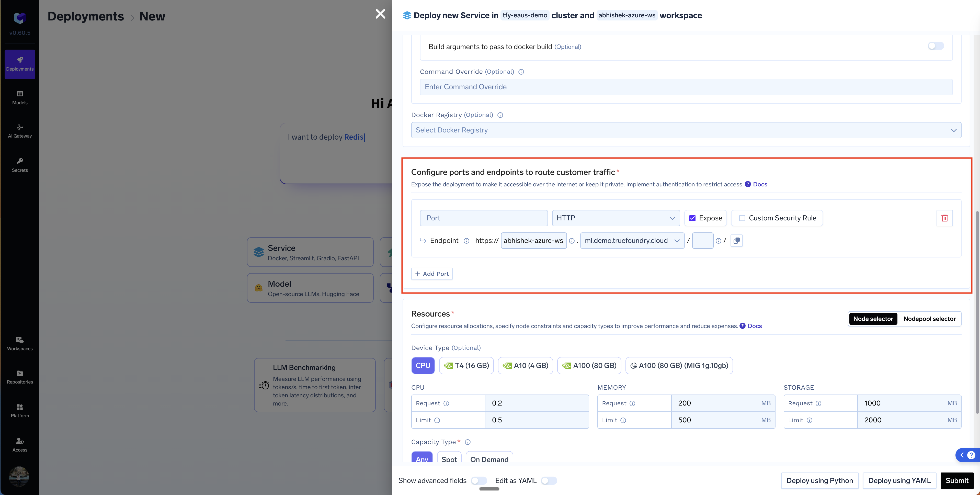The height and width of the screenshot is (495, 980).
Task: Open Docs link in ports section
Action: coord(760,185)
